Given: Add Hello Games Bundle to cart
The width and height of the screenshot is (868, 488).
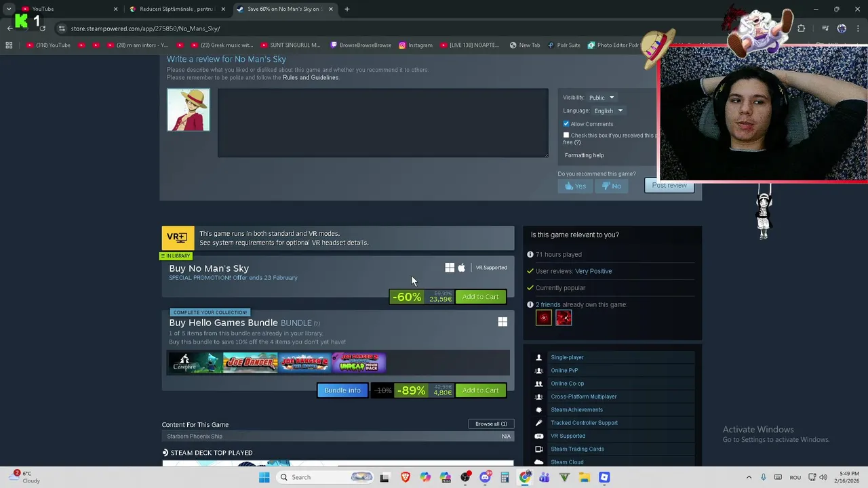Looking at the screenshot, I should [480, 390].
